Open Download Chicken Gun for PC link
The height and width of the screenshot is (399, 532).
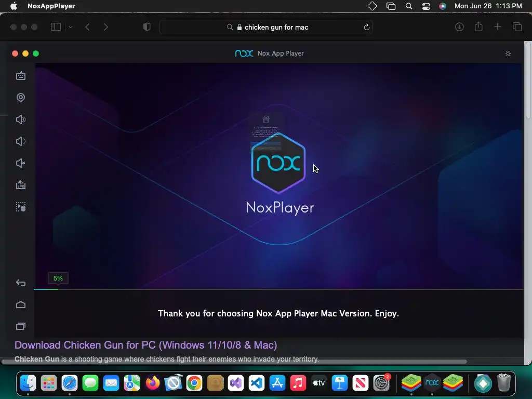click(146, 345)
